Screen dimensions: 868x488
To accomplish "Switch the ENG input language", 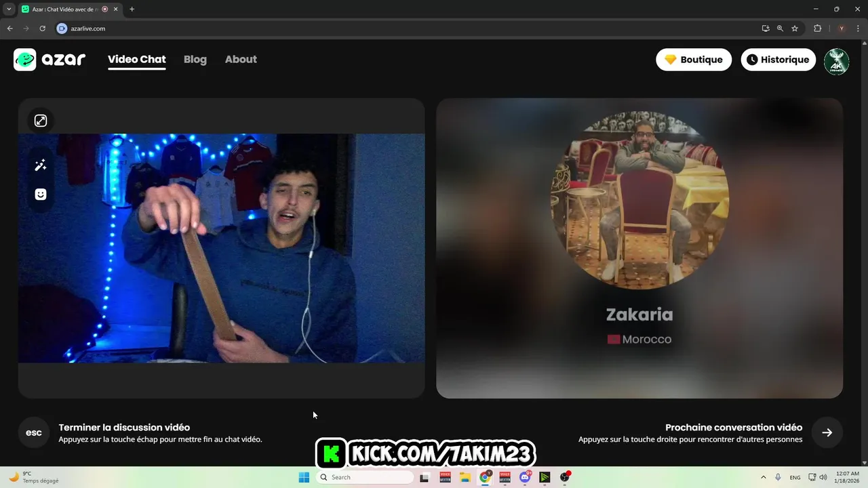I will (x=795, y=477).
